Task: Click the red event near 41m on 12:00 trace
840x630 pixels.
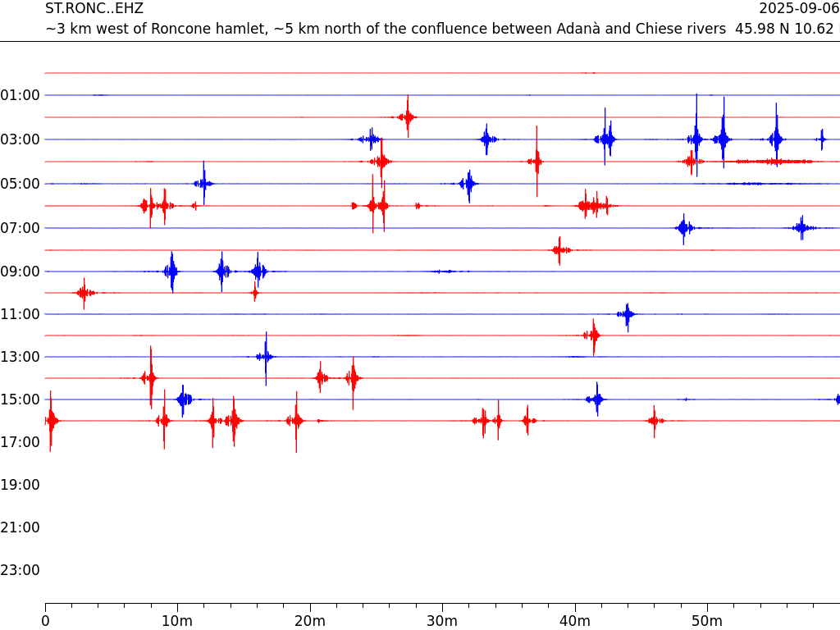Action: 593,336
